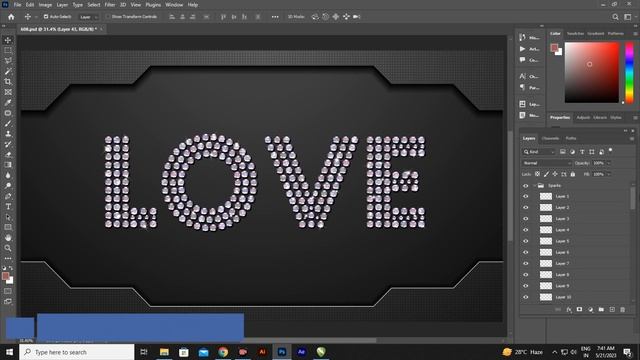The height and width of the screenshot is (360, 640).
Task: Add a layer mask from Layers panel
Action: click(579, 310)
